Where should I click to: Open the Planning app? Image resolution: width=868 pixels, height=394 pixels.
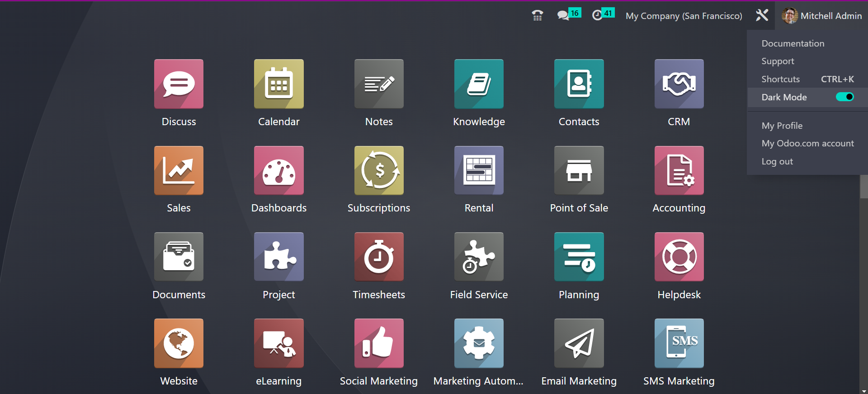pos(579,257)
